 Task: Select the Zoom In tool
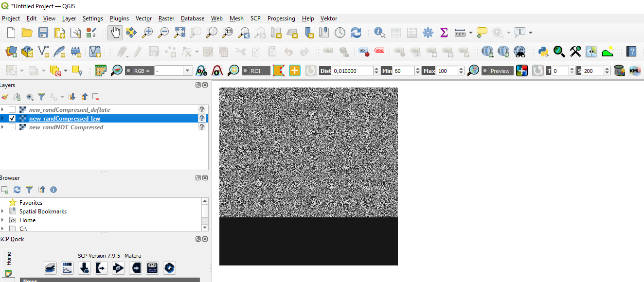click(x=147, y=32)
